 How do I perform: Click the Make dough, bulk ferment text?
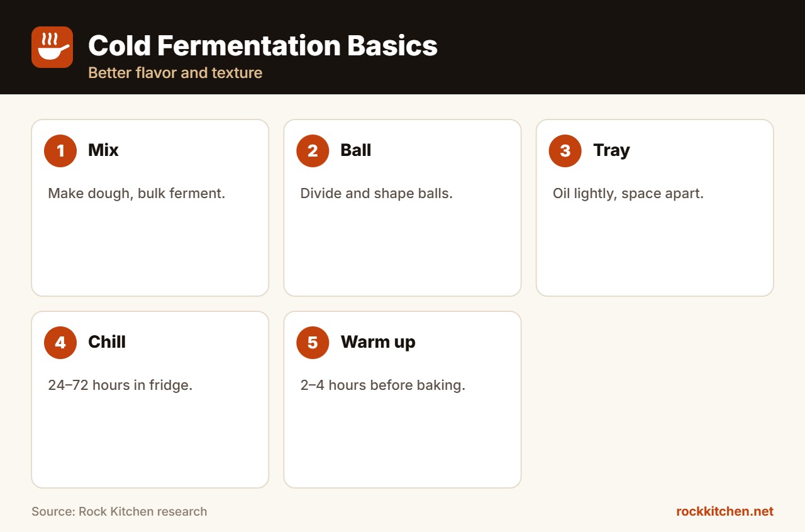(x=136, y=193)
